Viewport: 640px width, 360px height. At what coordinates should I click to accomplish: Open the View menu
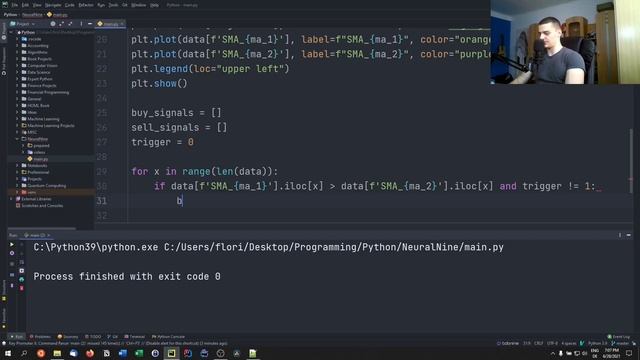pyautogui.click(x=37, y=5)
